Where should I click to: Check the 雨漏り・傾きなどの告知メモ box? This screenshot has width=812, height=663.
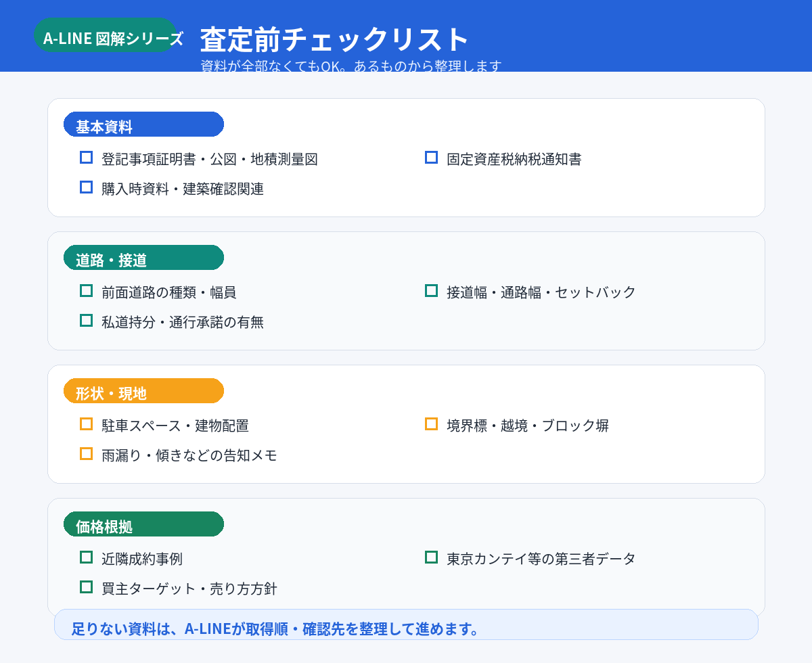tap(86, 453)
